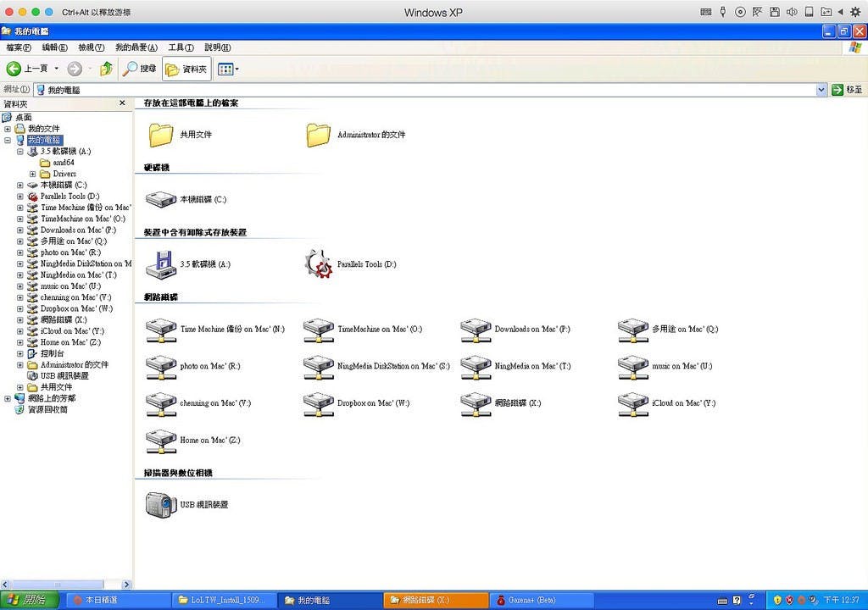Select NingMedia DiskStation on 'Mac' (S:) icon
This screenshot has width=868, height=610.
tap(319, 368)
